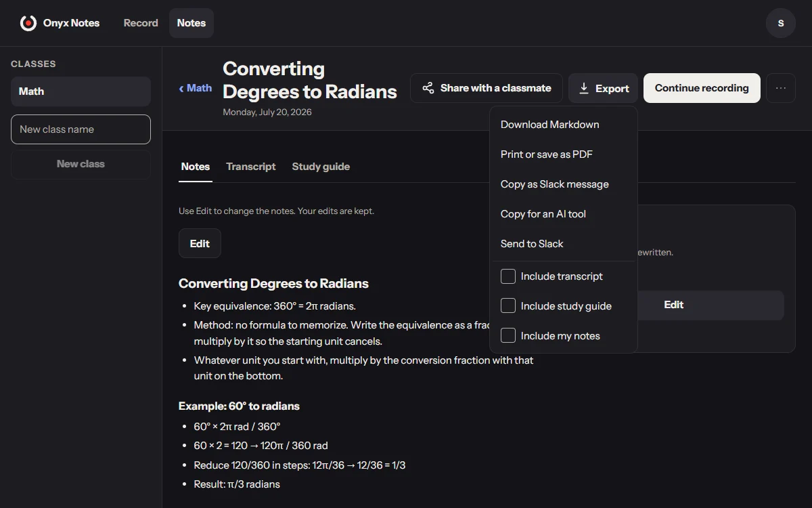
Task: Switch to the Transcript tab
Action: point(251,167)
